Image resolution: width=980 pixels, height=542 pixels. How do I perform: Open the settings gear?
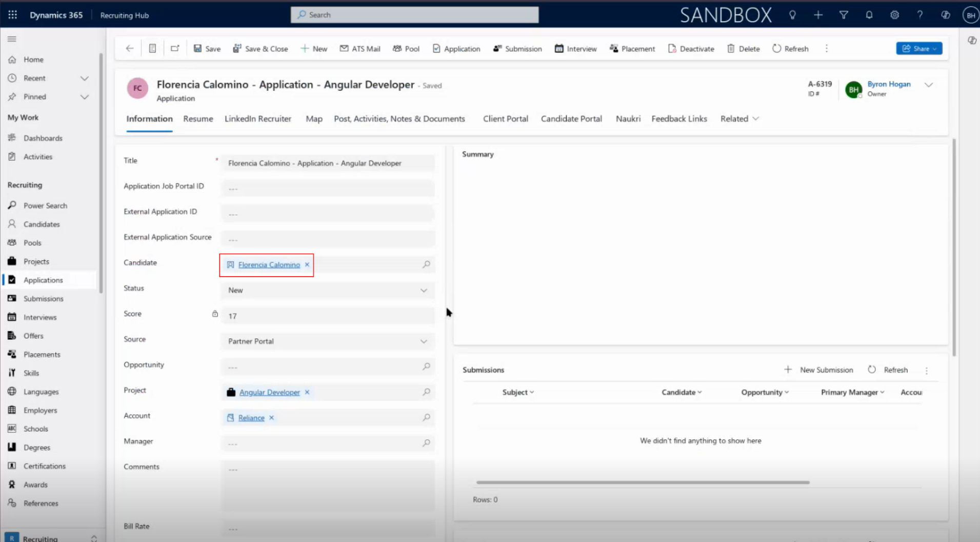894,15
